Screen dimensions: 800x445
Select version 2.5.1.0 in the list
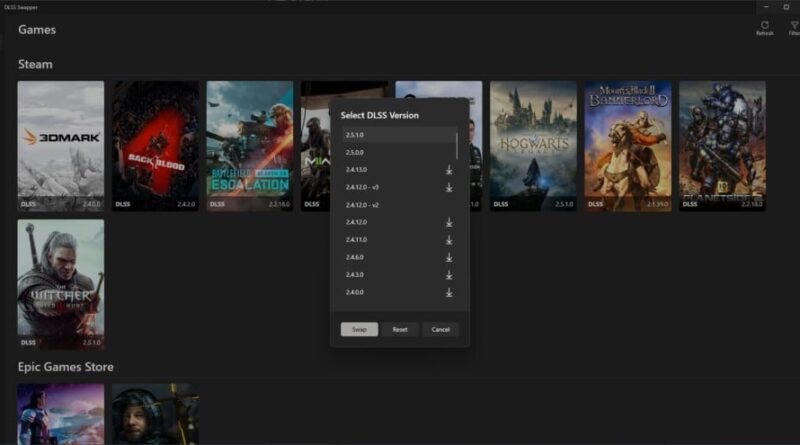(x=399, y=135)
